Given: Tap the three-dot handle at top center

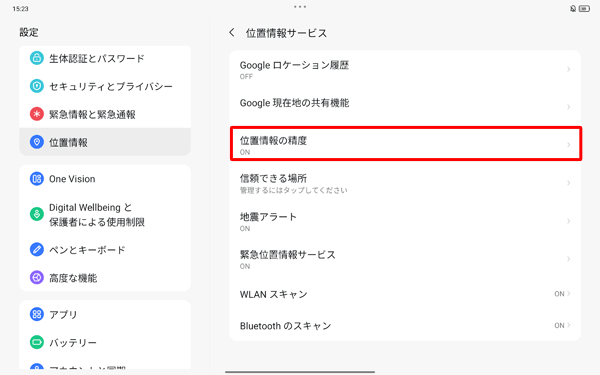Looking at the screenshot, I should click(x=300, y=7).
